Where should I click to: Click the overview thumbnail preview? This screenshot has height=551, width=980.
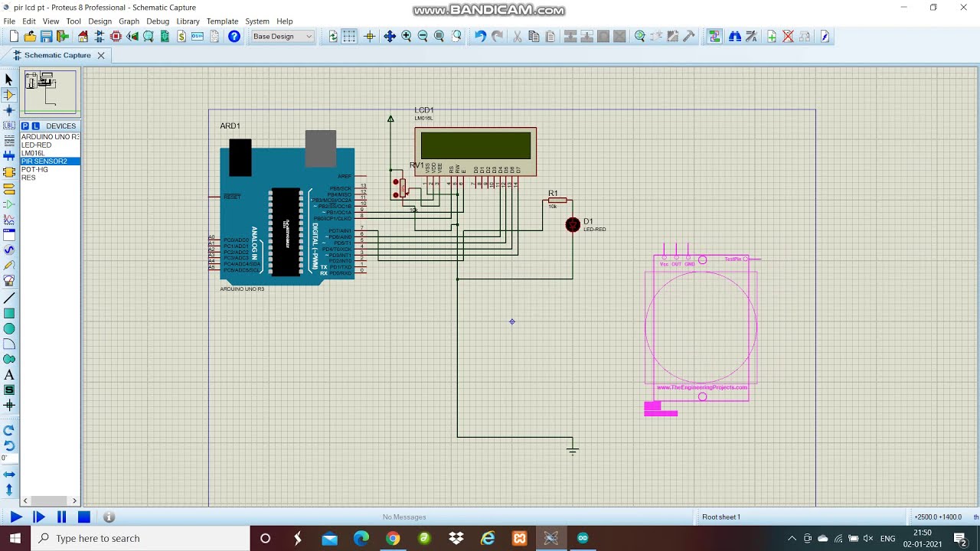tap(51, 91)
